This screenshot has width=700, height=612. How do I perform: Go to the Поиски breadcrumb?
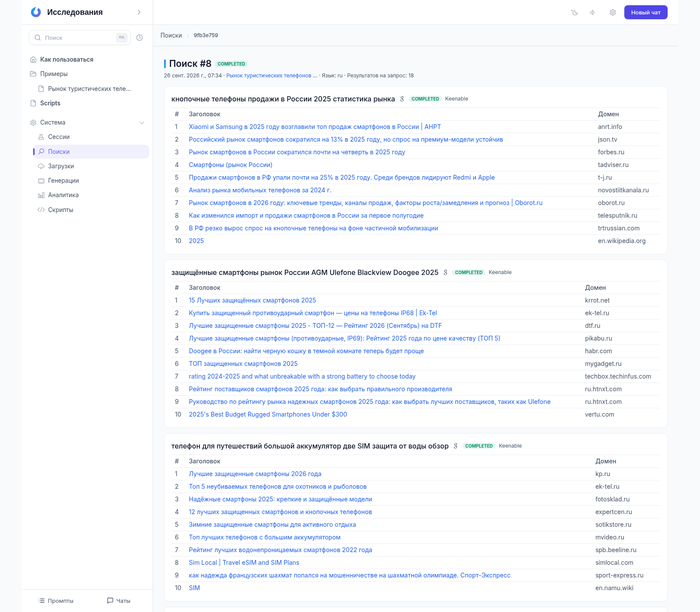point(171,35)
